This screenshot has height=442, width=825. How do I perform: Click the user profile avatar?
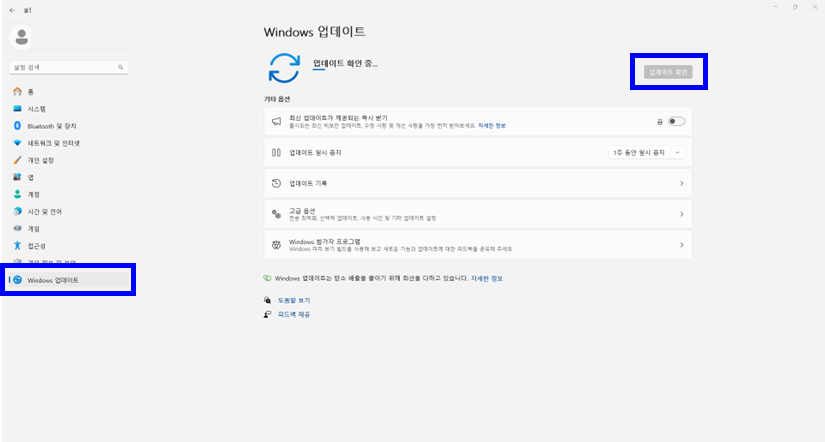[21, 37]
